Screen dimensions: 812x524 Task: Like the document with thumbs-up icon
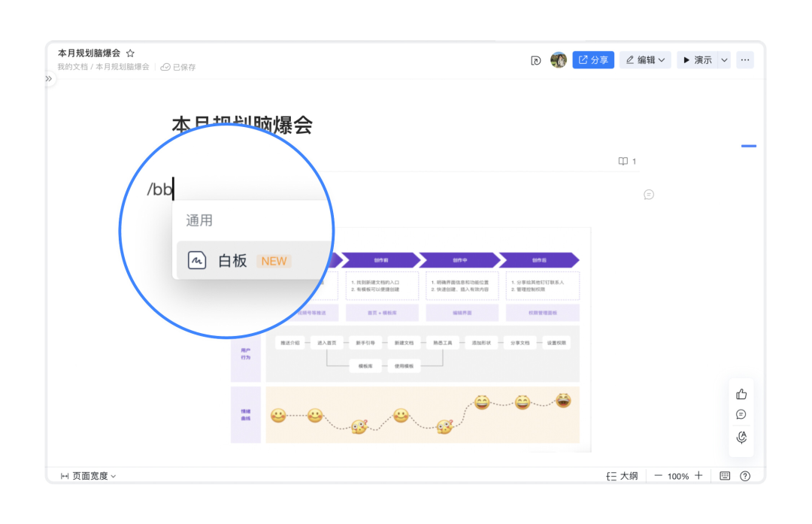coord(741,394)
